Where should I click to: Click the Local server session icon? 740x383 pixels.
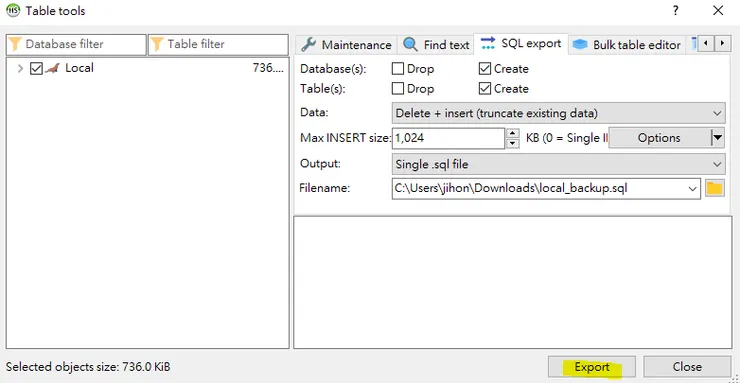click(52, 68)
